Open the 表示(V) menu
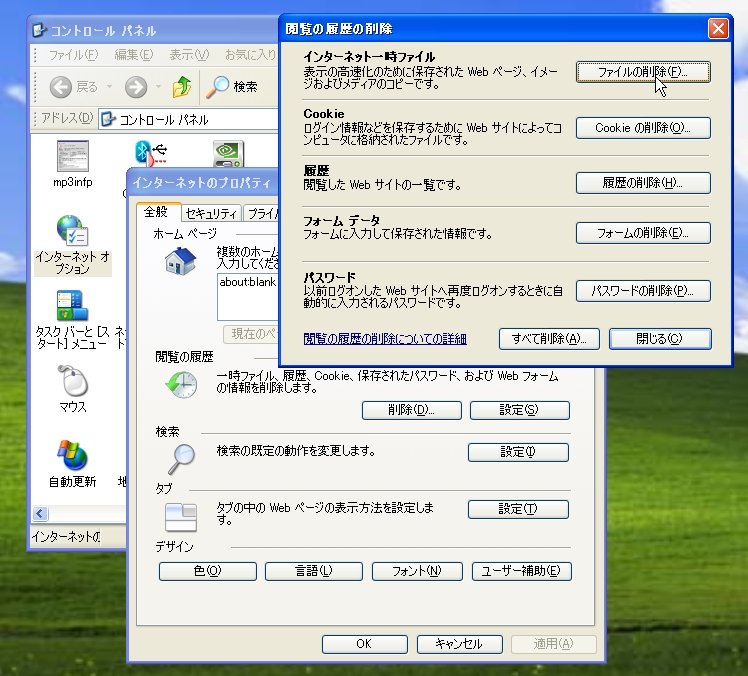 [x=189, y=55]
